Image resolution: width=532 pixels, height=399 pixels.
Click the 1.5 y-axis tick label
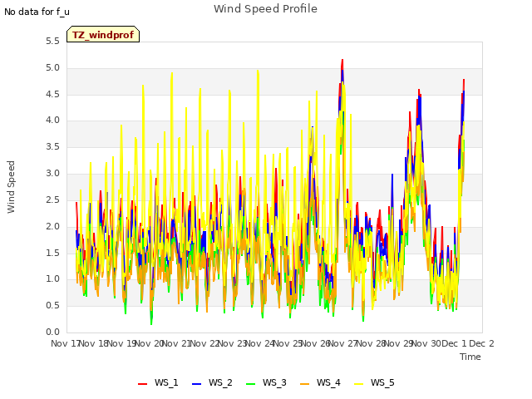52,253
